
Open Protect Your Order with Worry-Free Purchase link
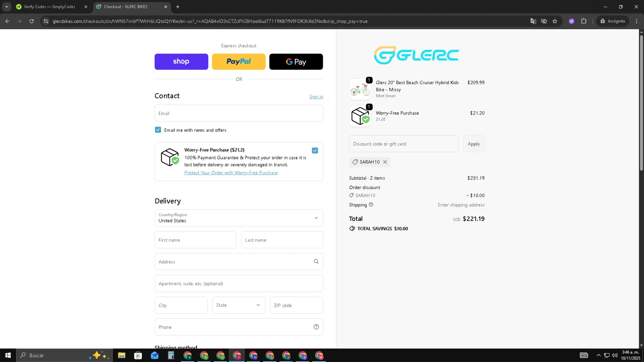(231, 173)
